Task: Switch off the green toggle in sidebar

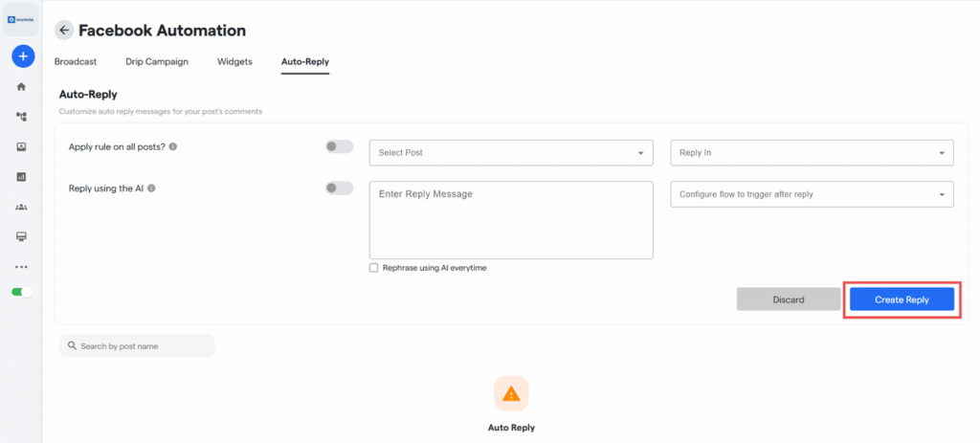Action: click(22, 292)
